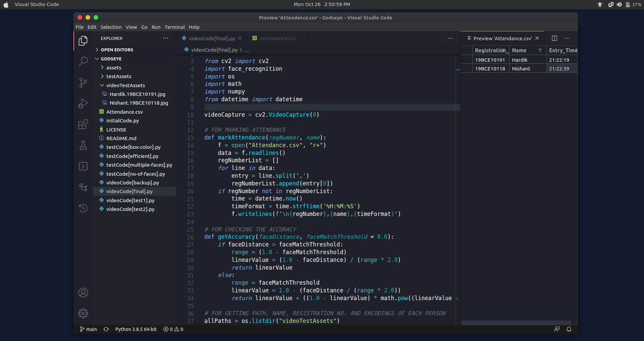Viewport: 644px width, 341px height.
Task: Select Python 3.8.5 64-bit interpreter
Action: tap(136, 329)
